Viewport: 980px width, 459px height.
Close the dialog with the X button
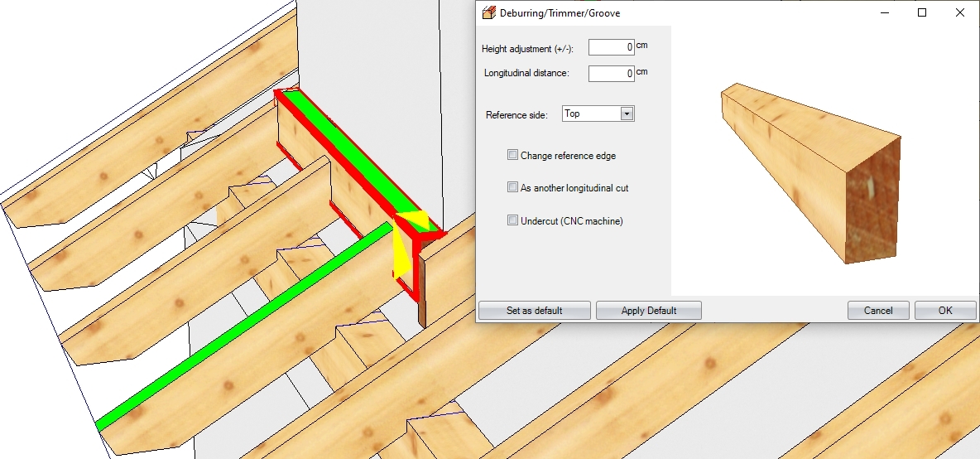pos(959,13)
